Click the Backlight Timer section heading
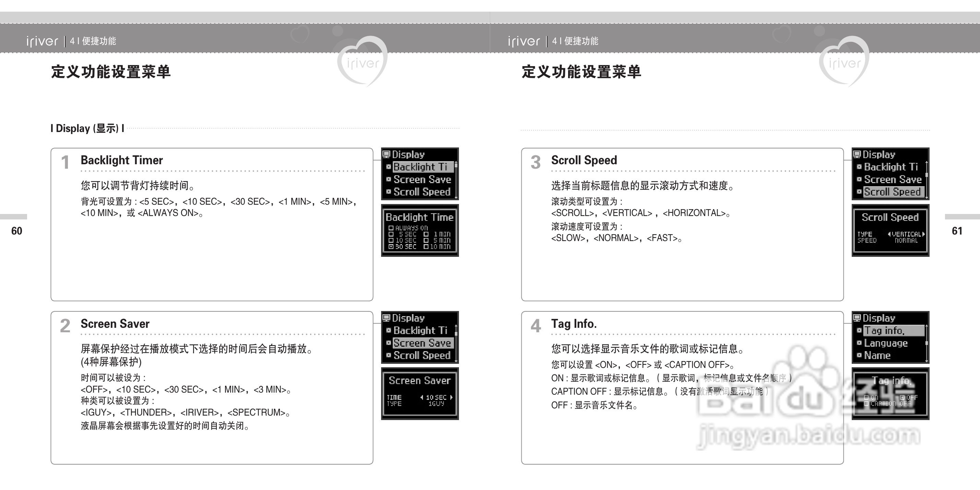Screen dimensions: 980x490 pyautogui.click(x=122, y=160)
